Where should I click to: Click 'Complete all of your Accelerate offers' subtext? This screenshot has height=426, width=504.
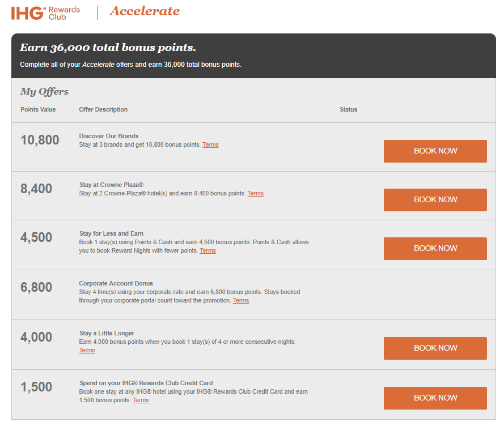click(x=130, y=65)
